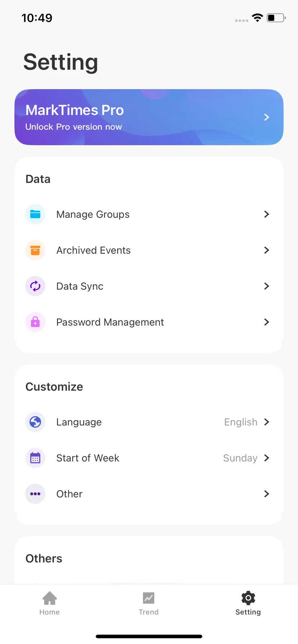Image resolution: width=298 pixels, height=644 pixels.
Task: Click the chevron next to Data Sync
Action: [x=267, y=286]
